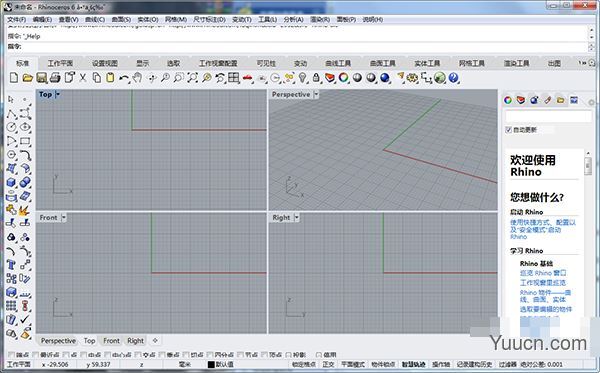
Task: Open Edit Layers from the toolbar
Action: point(329,78)
